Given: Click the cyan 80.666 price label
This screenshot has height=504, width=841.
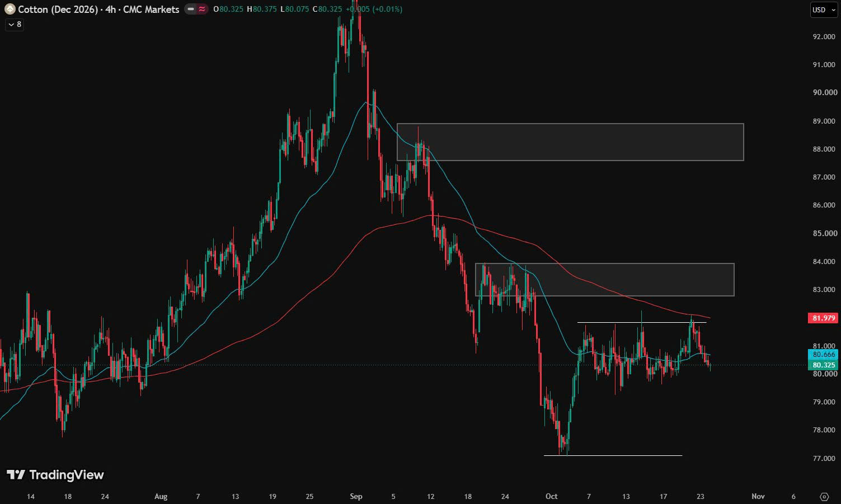Looking at the screenshot, I should coord(824,355).
